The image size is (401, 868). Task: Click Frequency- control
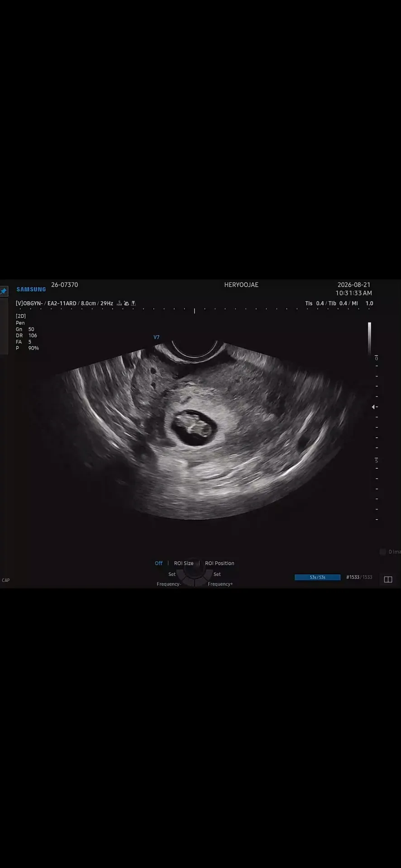(x=169, y=584)
